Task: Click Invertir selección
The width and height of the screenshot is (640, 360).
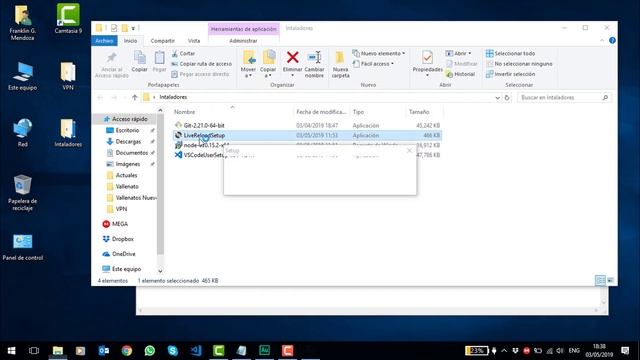Action: [x=510, y=74]
